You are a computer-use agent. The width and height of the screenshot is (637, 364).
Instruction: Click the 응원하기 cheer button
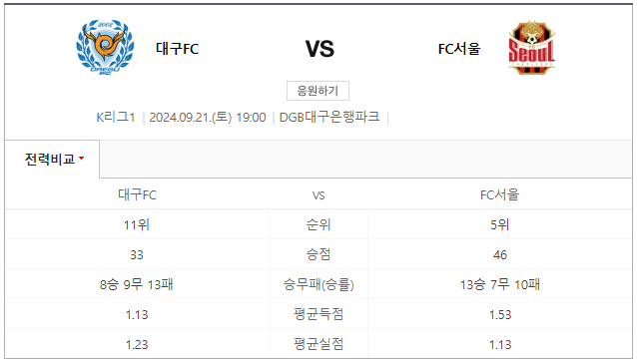click(318, 91)
